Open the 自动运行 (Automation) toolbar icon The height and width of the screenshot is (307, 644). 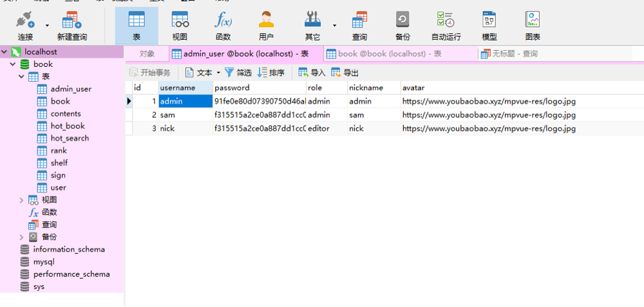point(446,26)
